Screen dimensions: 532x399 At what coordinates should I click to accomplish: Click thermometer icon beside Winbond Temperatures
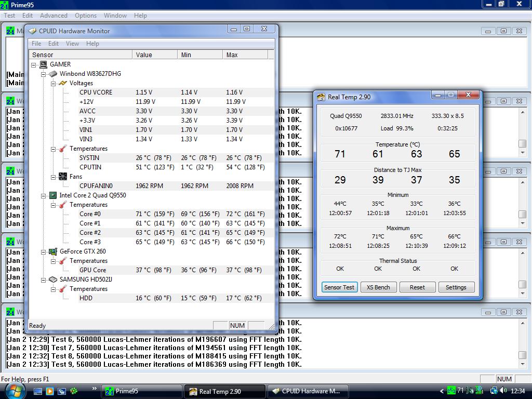click(63, 149)
